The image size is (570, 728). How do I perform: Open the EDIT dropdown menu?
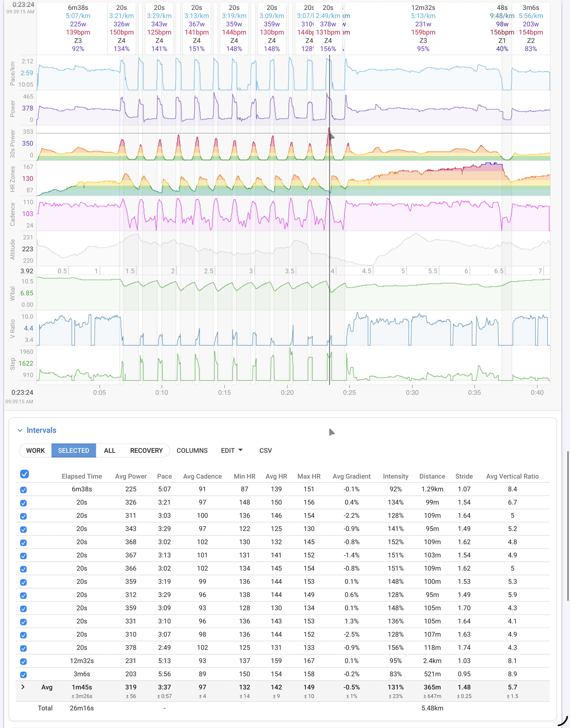tap(232, 451)
